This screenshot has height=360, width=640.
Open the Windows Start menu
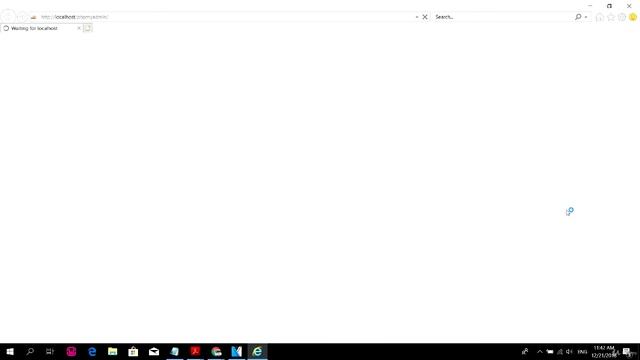10,351
